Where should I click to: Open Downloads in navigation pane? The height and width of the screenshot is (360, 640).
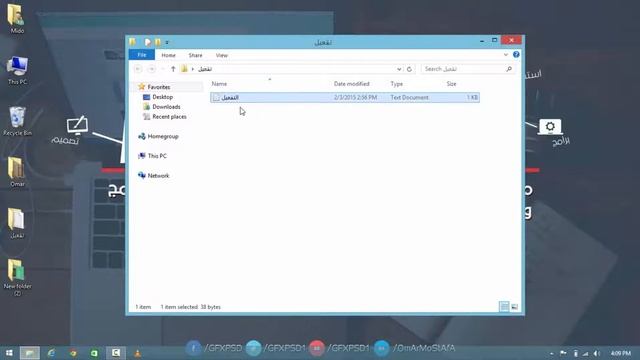pyautogui.click(x=166, y=107)
